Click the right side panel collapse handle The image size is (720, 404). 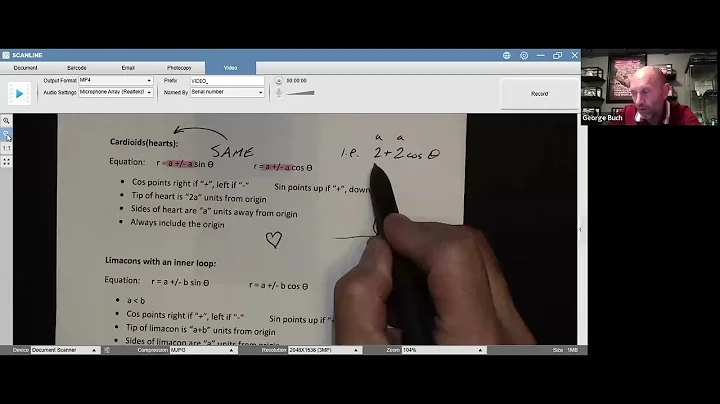580,229
